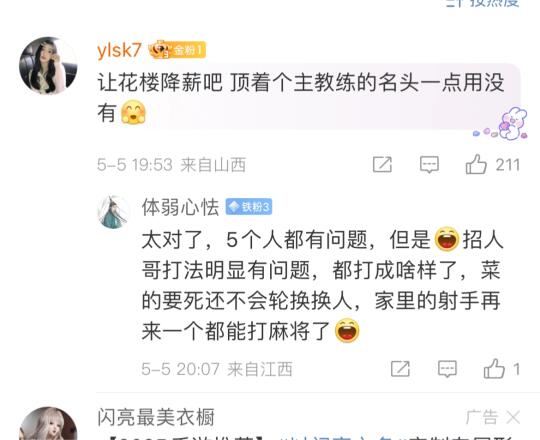The image size is (540, 440).
Task: Open 体弱心怯's profile avatar
Action: coord(113,212)
